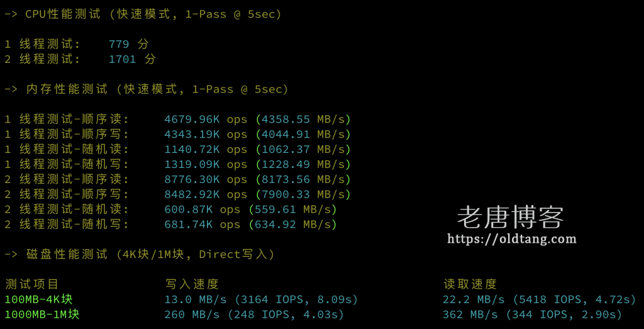Viewport: 644px width, 329px height.
Task: Select the 100MB-4K块 test row label
Action: (38, 299)
